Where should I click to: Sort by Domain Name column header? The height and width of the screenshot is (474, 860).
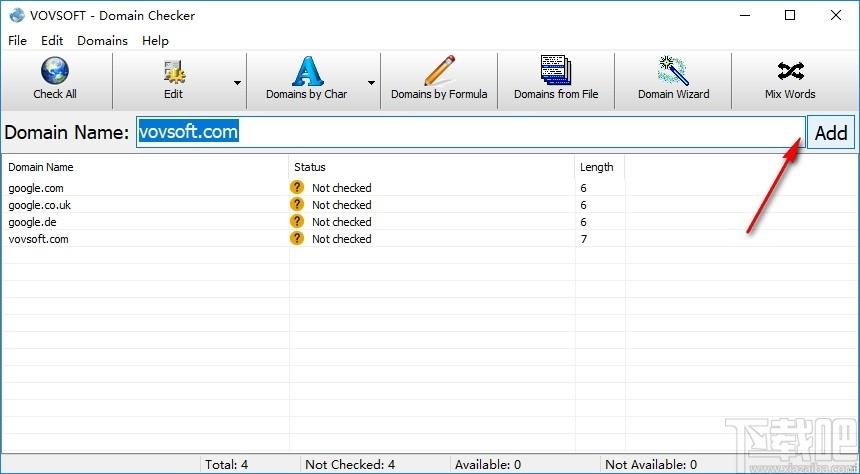[145, 167]
